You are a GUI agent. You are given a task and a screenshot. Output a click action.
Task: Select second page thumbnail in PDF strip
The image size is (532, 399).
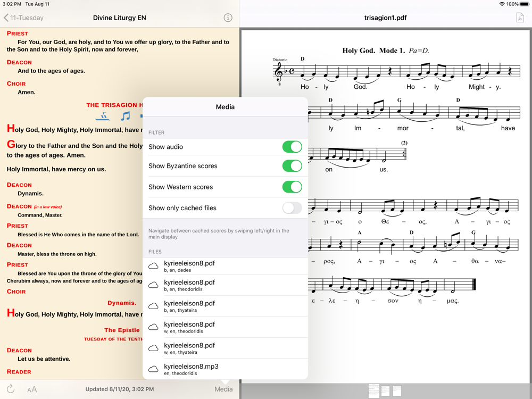pos(385,391)
